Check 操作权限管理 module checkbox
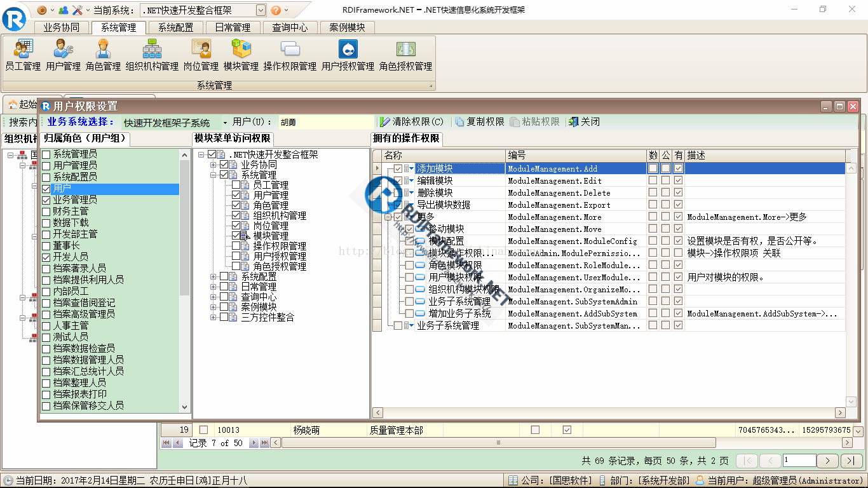 tap(236, 246)
